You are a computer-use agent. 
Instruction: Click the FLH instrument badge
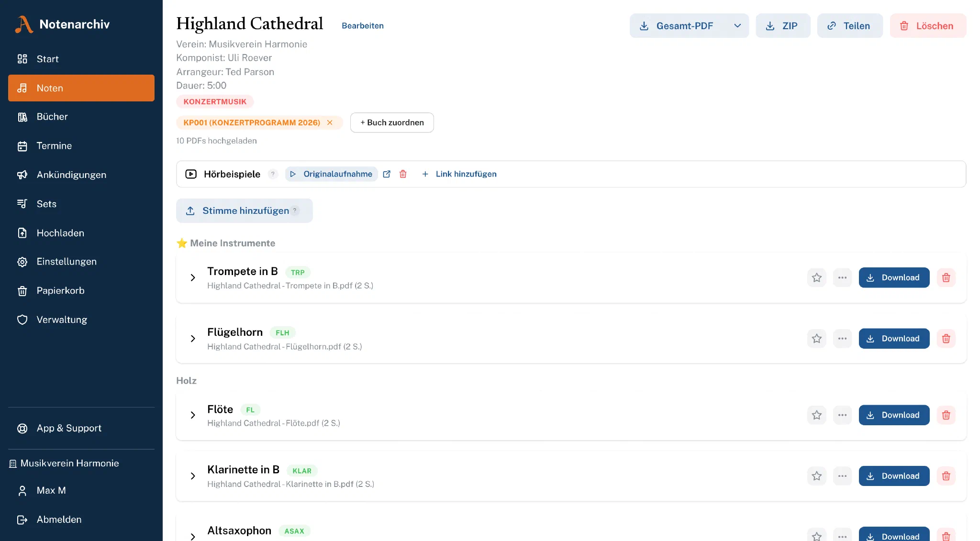click(282, 332)
